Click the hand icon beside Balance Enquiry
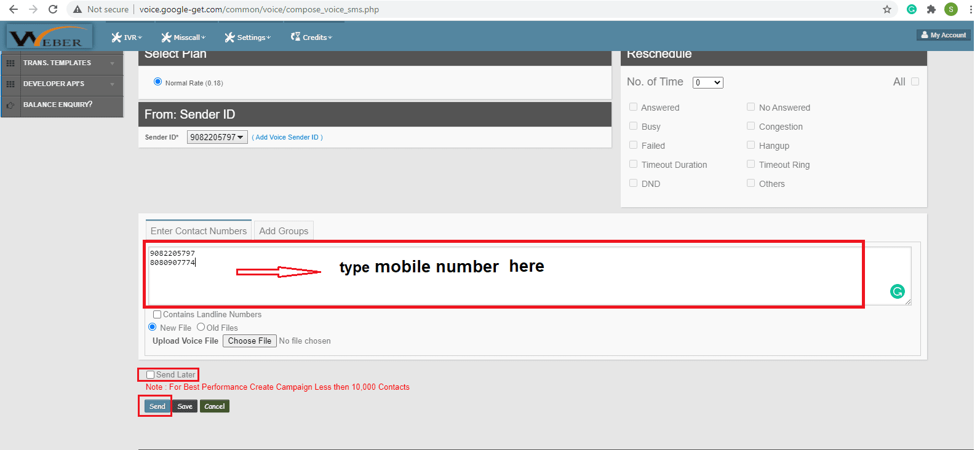Screen dimensions: 980x450 coord(10,105)
